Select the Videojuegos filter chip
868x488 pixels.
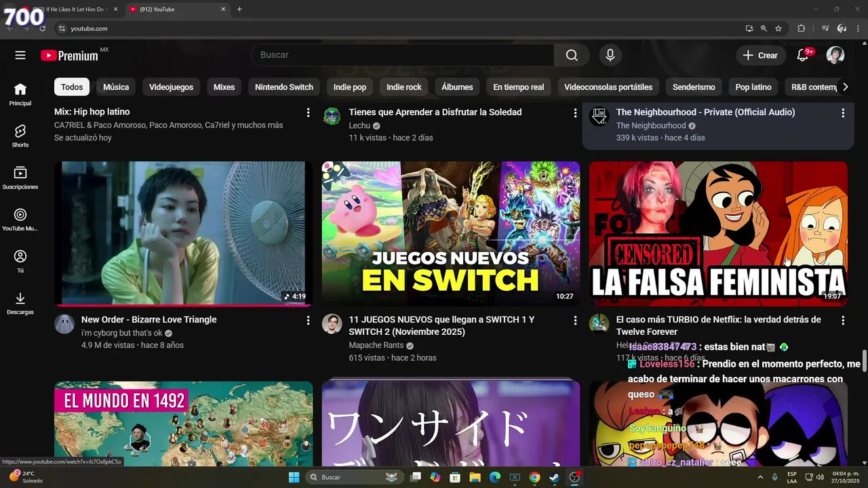[x=171, y=87]
